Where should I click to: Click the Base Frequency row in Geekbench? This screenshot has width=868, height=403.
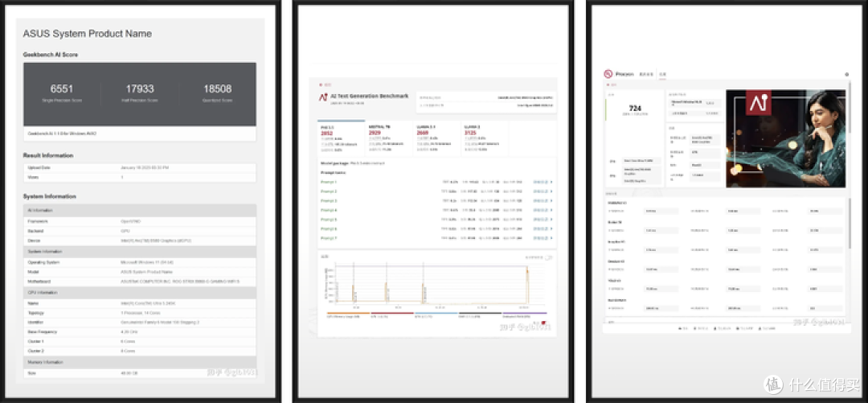click(140, 332)
